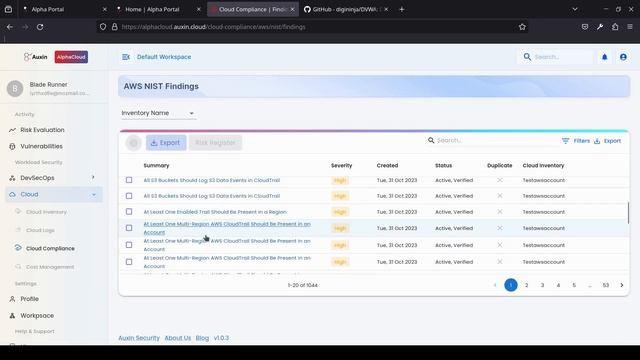Open Cloud Logs in the sidebar
Image resolution: width=640 pixels, height=360 pixels.
40,230
